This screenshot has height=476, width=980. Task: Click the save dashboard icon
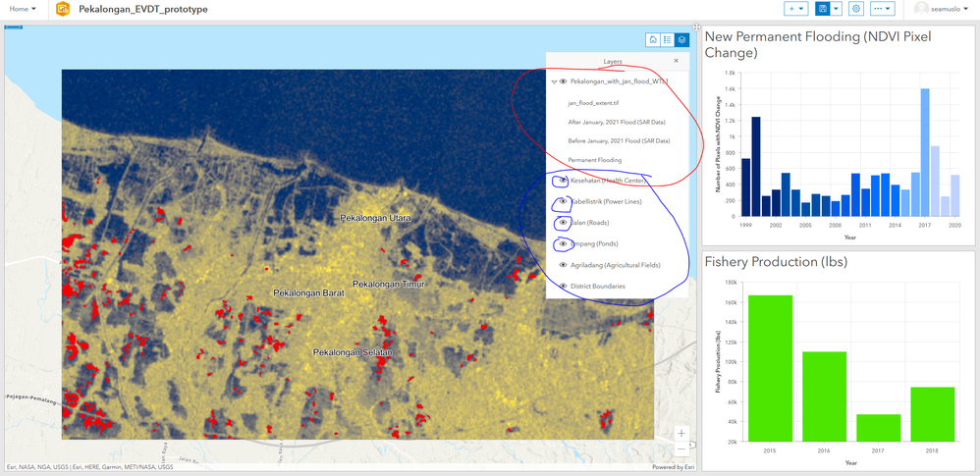823,9
